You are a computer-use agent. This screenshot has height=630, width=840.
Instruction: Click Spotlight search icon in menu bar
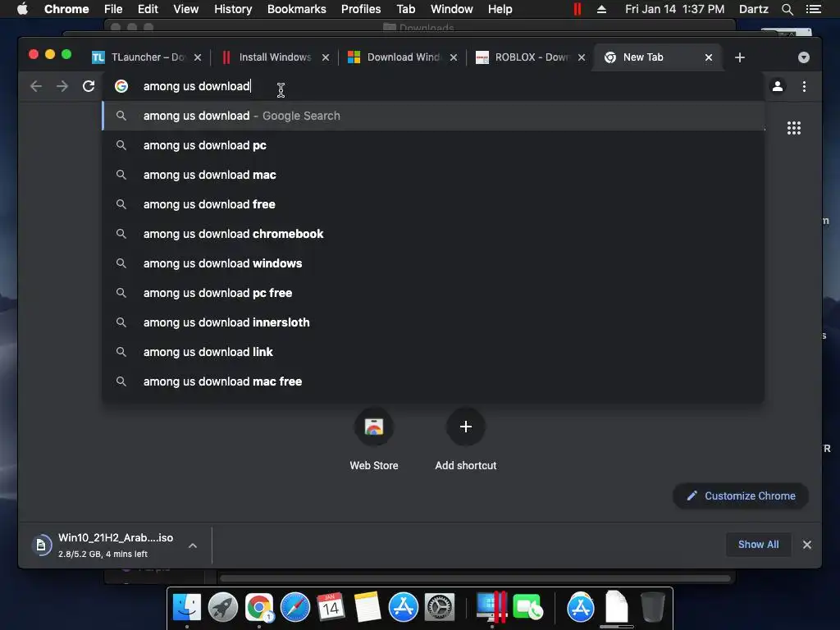(x=787, y=9)
